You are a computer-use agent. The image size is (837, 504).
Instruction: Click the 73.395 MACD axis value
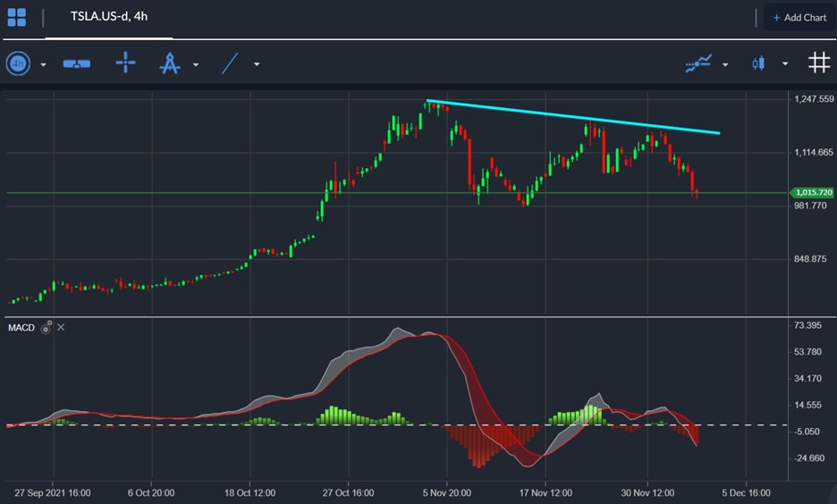coord(807,325)
